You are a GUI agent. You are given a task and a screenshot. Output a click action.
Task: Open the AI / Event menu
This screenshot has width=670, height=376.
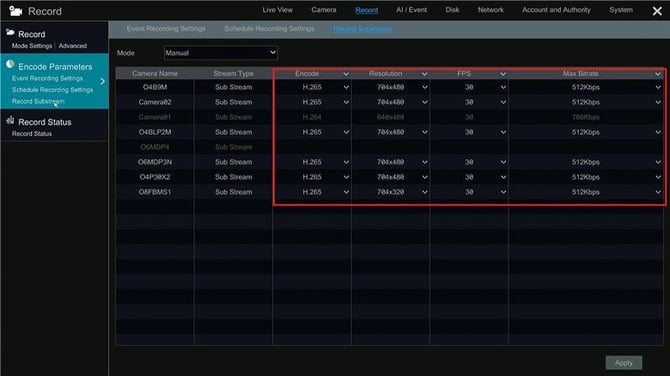pos(411,10)
